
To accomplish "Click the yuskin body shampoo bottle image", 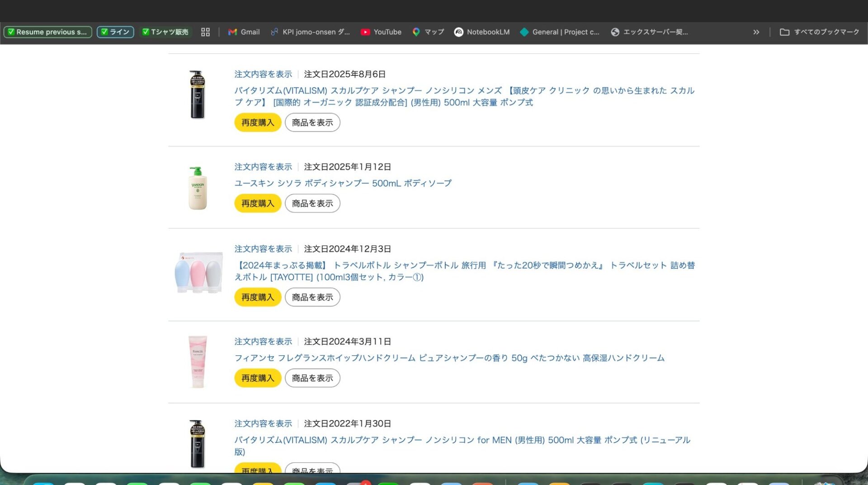I will (198, 188).
